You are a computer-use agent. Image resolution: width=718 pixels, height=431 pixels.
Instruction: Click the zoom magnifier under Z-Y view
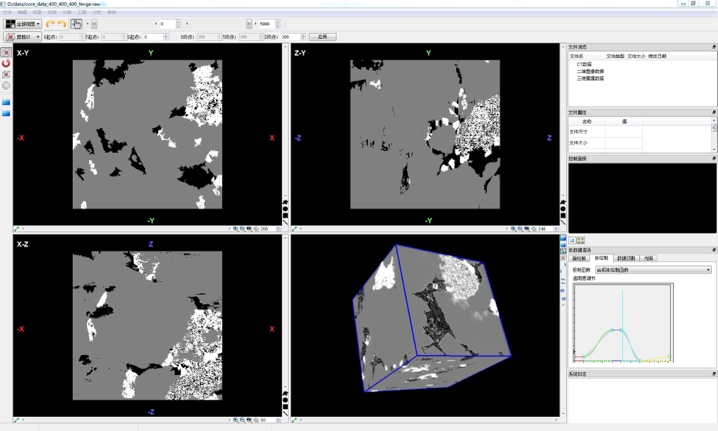coord(513,229)
